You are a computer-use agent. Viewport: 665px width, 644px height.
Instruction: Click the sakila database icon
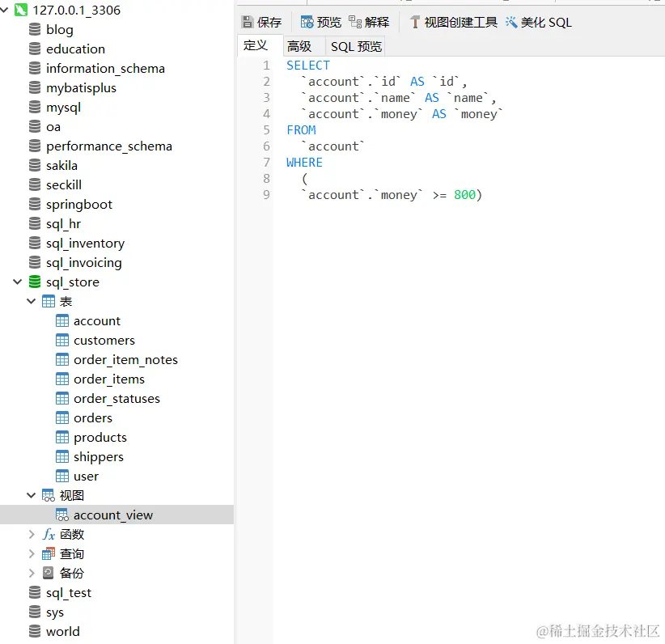point(35,165)
